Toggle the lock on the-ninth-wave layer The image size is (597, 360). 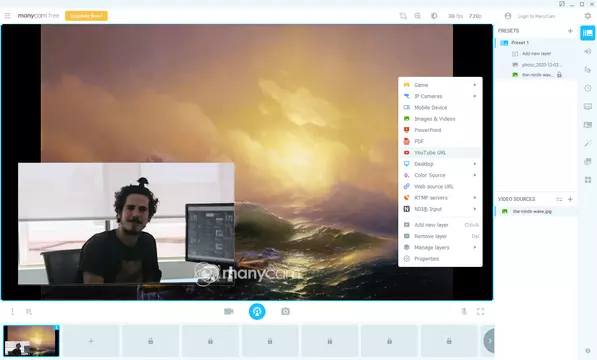(559, 75)
